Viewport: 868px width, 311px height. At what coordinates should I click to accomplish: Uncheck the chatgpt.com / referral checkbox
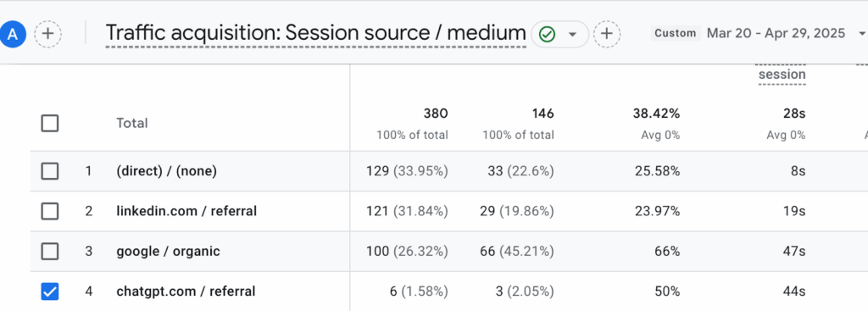(50, 291)
